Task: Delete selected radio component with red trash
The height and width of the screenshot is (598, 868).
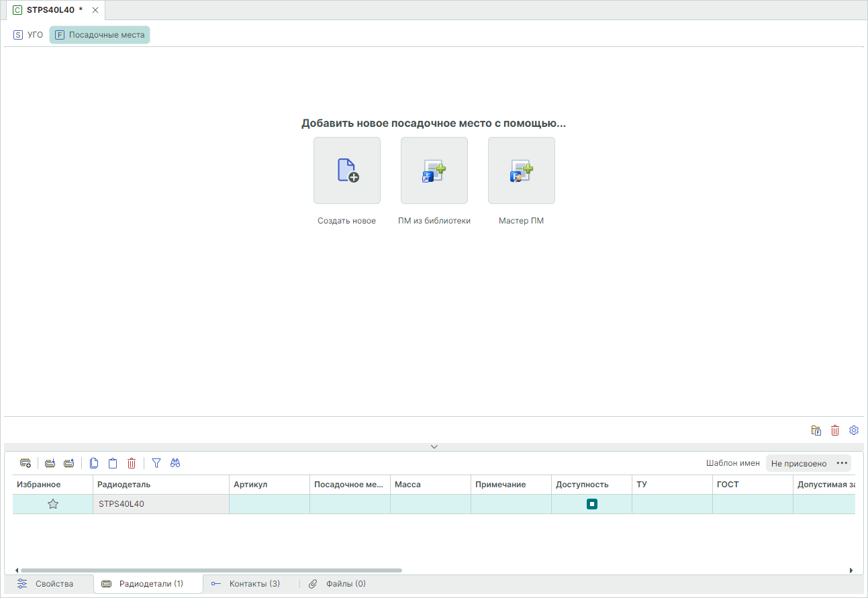Action: (132, 463)
